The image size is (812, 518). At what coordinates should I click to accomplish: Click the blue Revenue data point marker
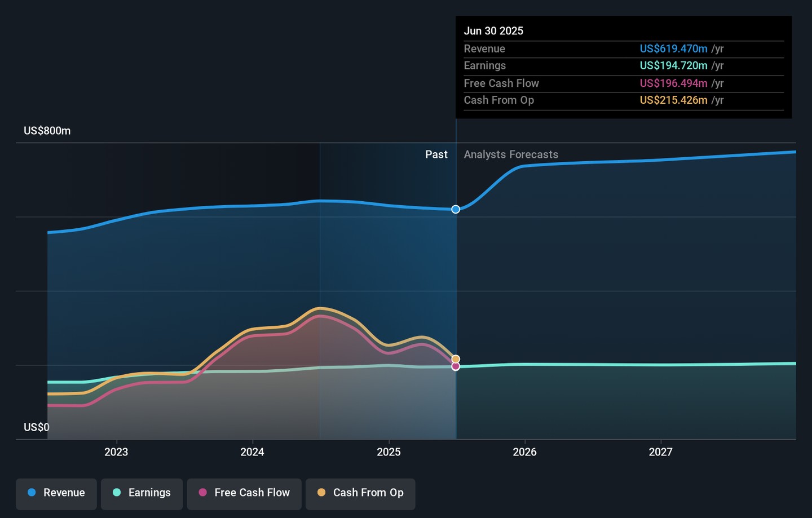pyautogui.click(x=456, y=210)
